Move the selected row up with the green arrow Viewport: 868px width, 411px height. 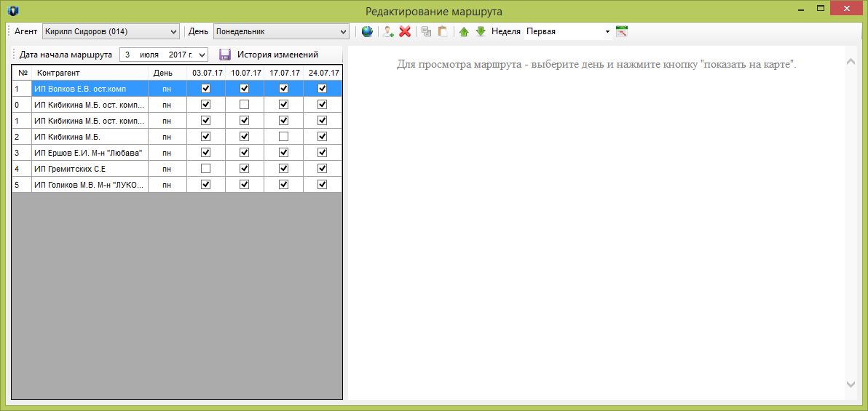[x=464, y=31]
